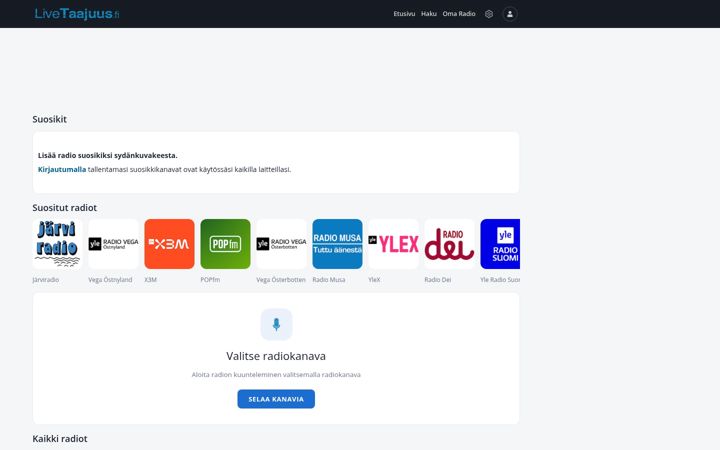720x450 pixels.
Task: Click the 'Lisää radio suosikiksi sydänkuvakeesta' text
Action: pyautogui.click(x=107, y=155)
